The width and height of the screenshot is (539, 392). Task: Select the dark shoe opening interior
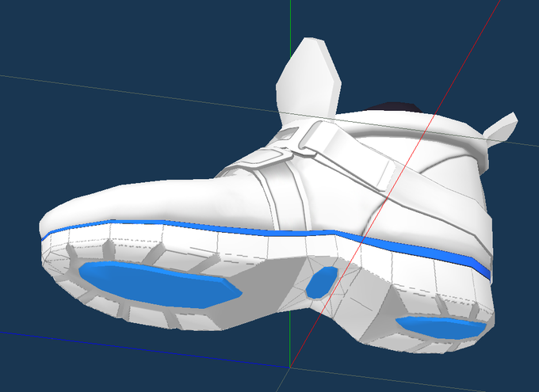click(x=396, y=107)
